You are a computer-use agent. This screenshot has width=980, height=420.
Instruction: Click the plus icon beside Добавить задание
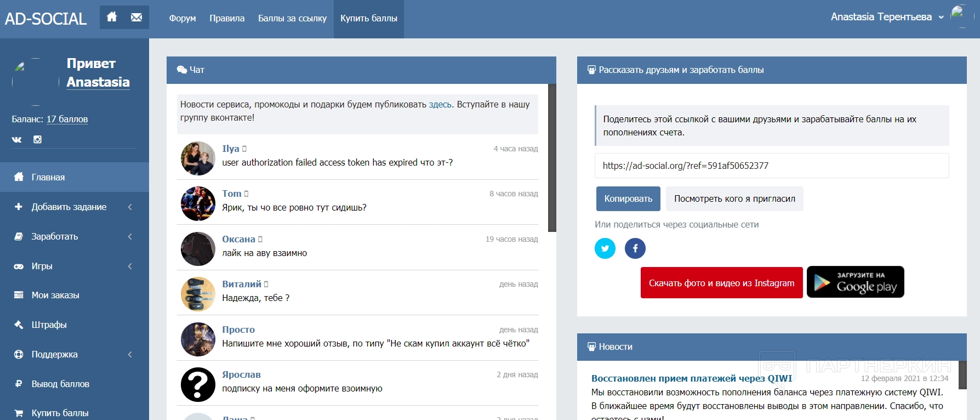click(x=19, y=207)
